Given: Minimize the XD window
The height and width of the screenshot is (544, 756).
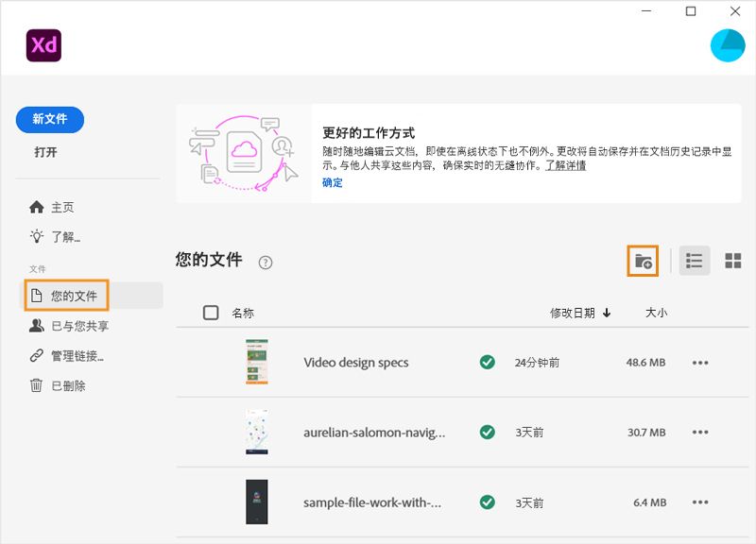Looking at the screenshot, I should (x=646, y=10).
